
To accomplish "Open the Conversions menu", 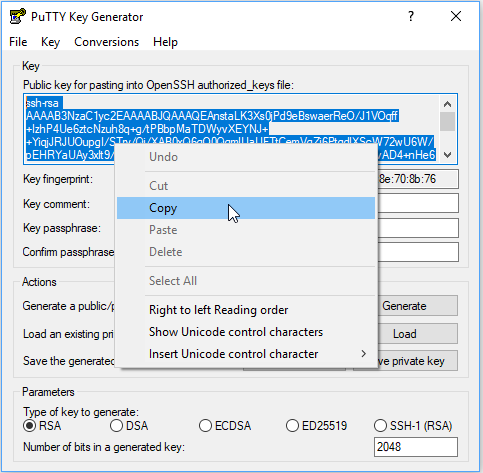I will (x=106, y=42).
